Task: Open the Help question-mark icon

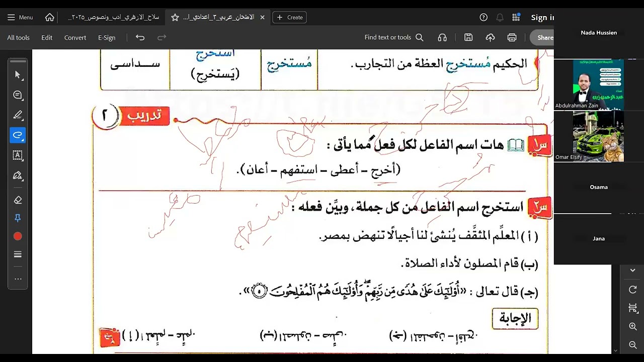Action: pos(484,17)
